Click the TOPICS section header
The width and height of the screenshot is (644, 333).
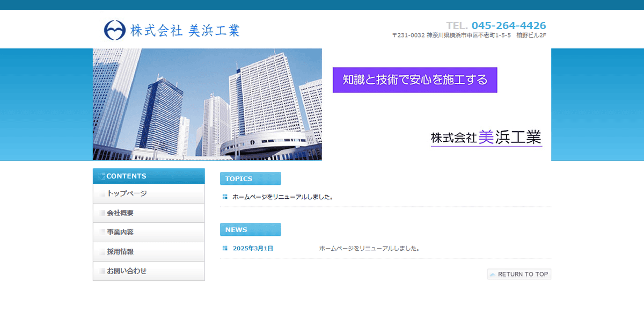click(250, 178)
